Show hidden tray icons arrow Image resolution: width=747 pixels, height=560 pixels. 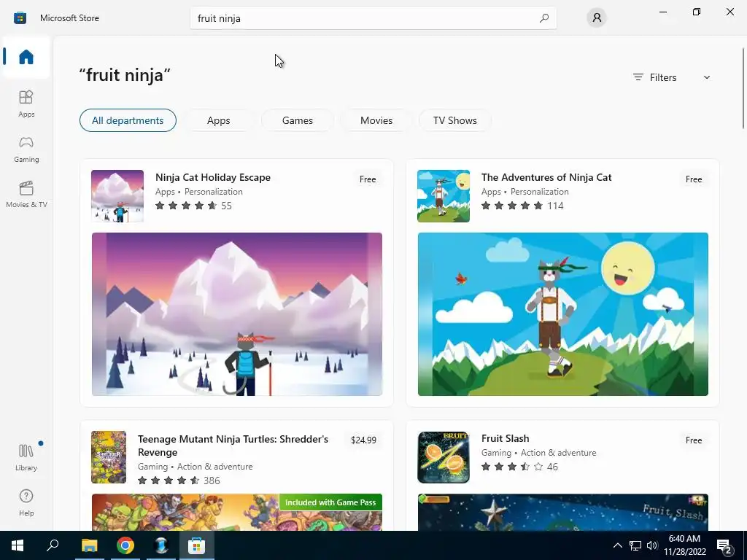click(x=617, y=545)
